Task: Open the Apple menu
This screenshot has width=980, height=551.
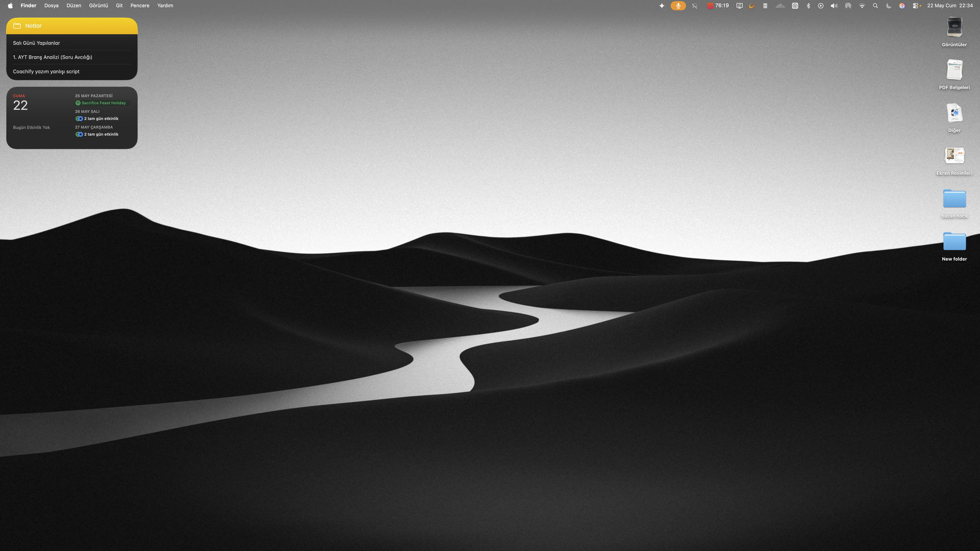Action: 10,5
